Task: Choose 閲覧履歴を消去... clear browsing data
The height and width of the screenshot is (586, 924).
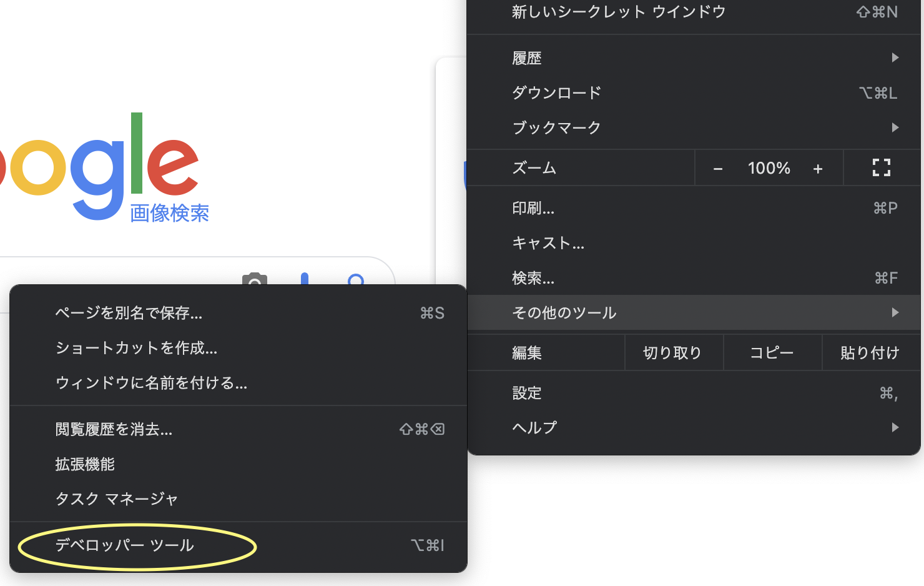Action: tap(238, 429)
